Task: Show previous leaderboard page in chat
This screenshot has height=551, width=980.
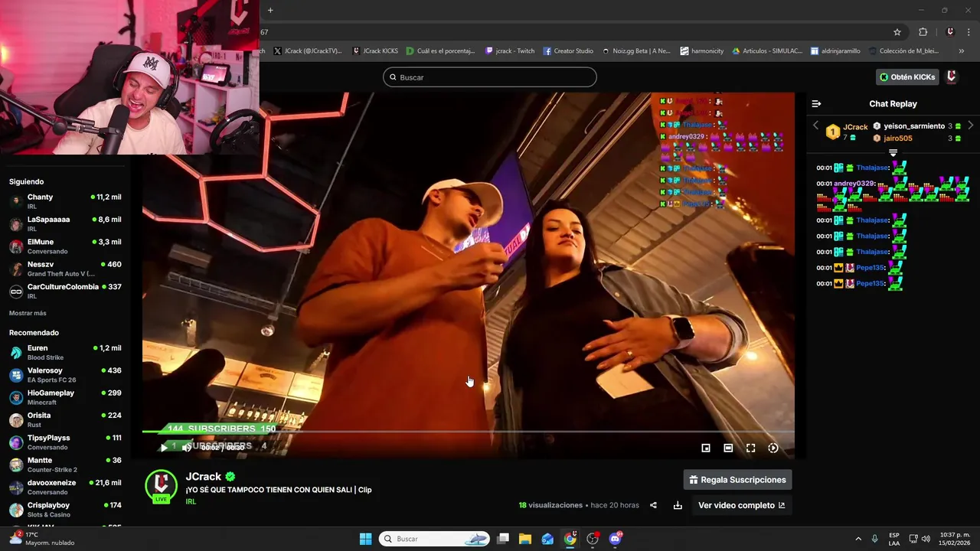Action: click(x=815, y=126)
